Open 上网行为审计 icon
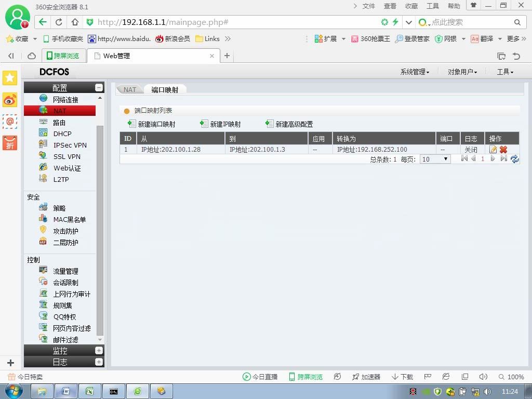This screenshot has height=399, width=532. 44,293
